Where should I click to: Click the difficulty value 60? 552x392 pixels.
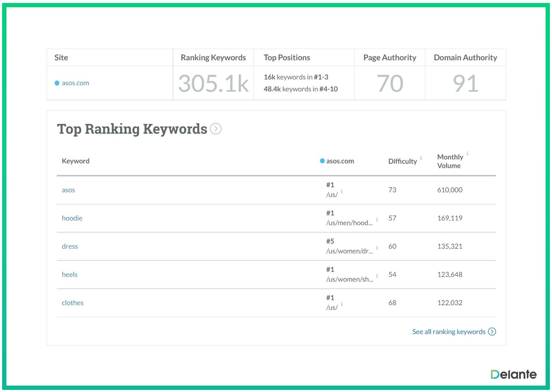click(392, 246)
